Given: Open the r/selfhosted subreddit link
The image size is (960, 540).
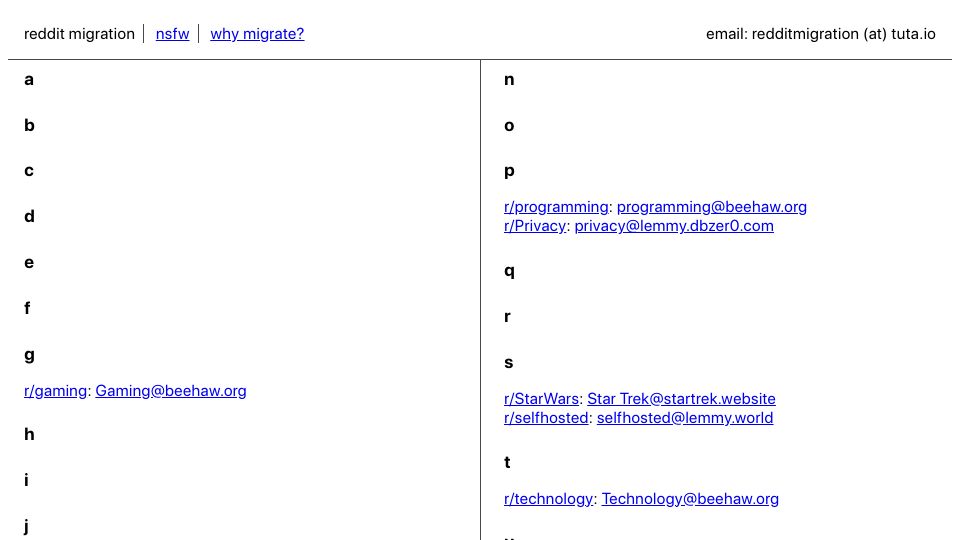Looking at the screenshot, I should (x=546, y=418).
